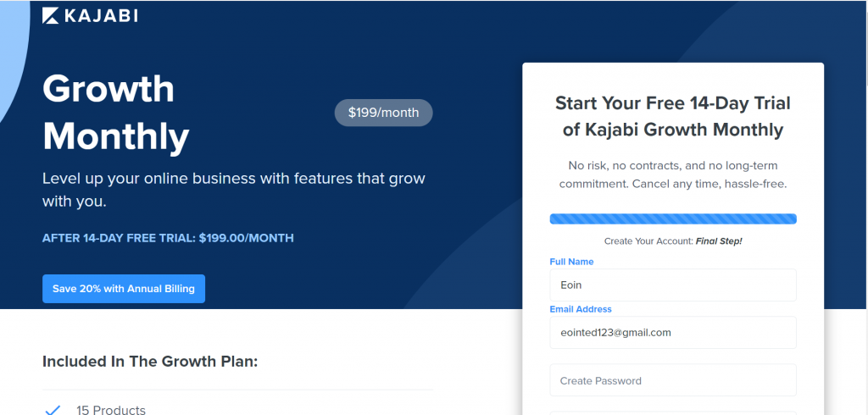Click the KAJABI wordmark text
Viewport: 868px width, 415px height.
click(x=102, y=17)
